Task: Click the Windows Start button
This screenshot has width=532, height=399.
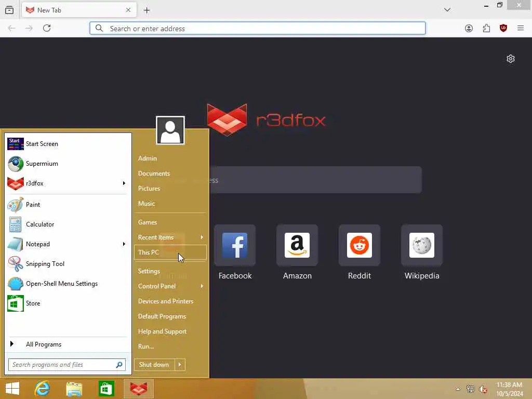Action: pyautogui.click(x=12, y=389)
